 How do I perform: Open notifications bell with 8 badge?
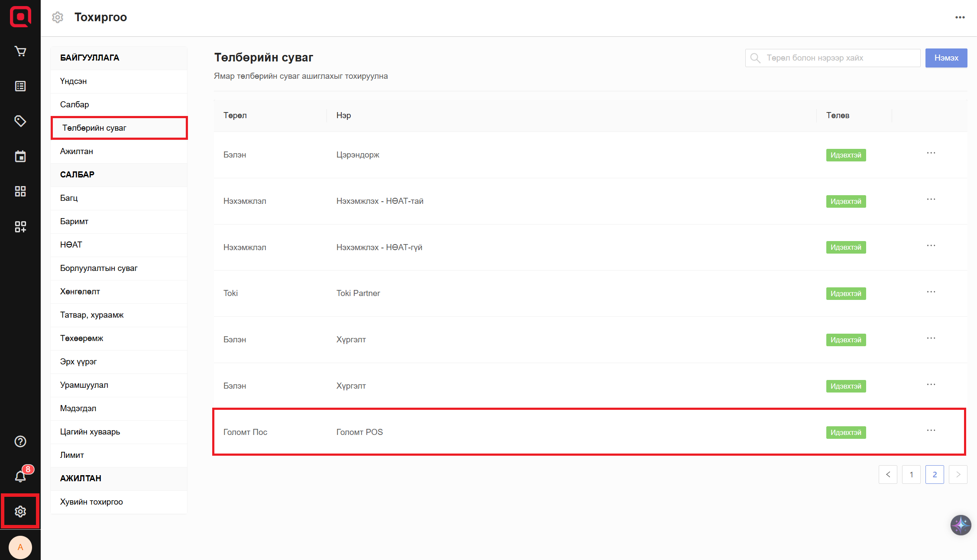pyautogui.click(x=20, y=476)
